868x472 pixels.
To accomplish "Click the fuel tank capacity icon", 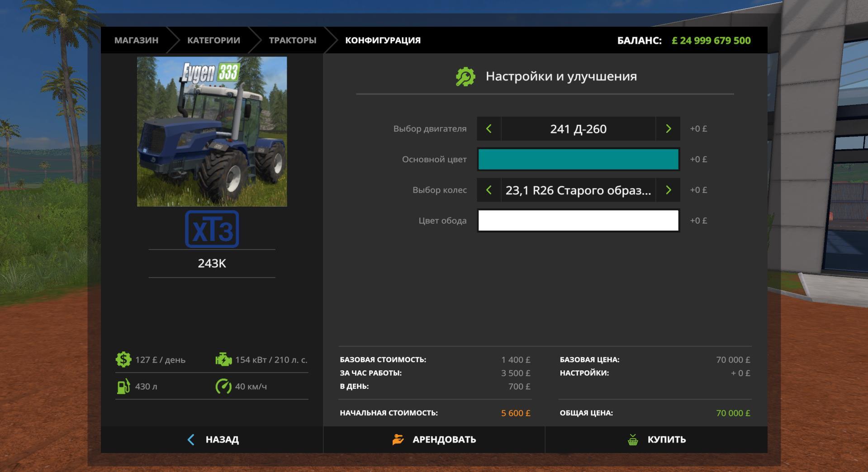I will [123, 387].
